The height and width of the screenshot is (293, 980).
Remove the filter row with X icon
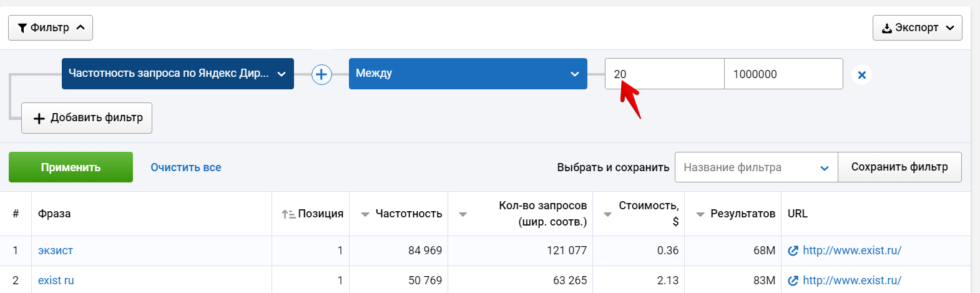(861, 75)
